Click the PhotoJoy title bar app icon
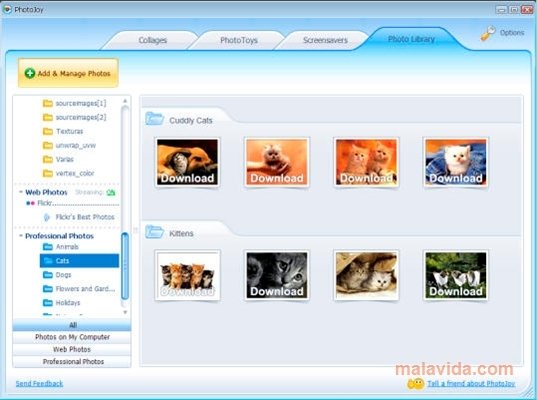The image size is (537, 400). pyautogui.click(x=7, y=9)
